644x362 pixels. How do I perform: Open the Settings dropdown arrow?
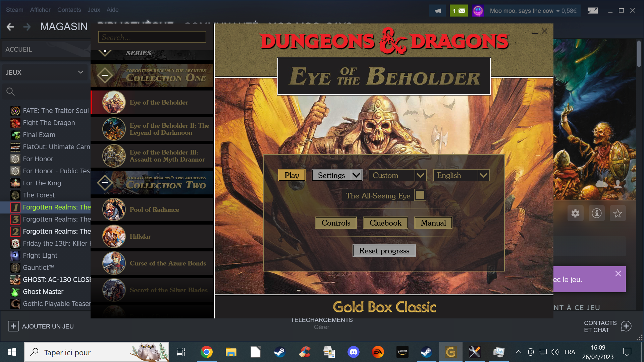point(356,175)
